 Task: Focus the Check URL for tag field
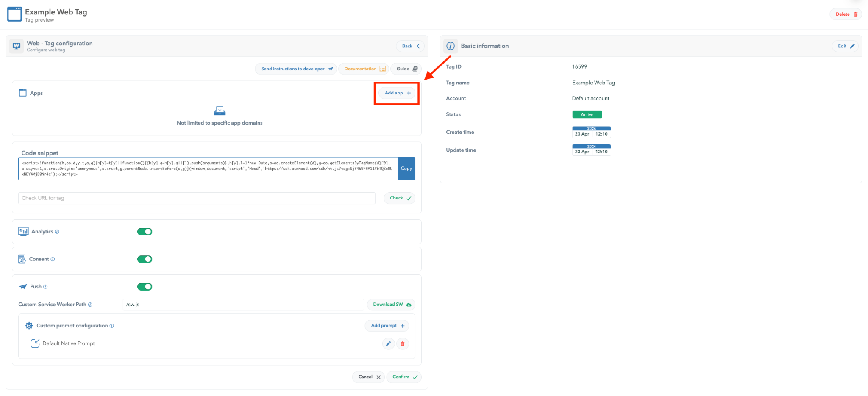tap(197, 198)
